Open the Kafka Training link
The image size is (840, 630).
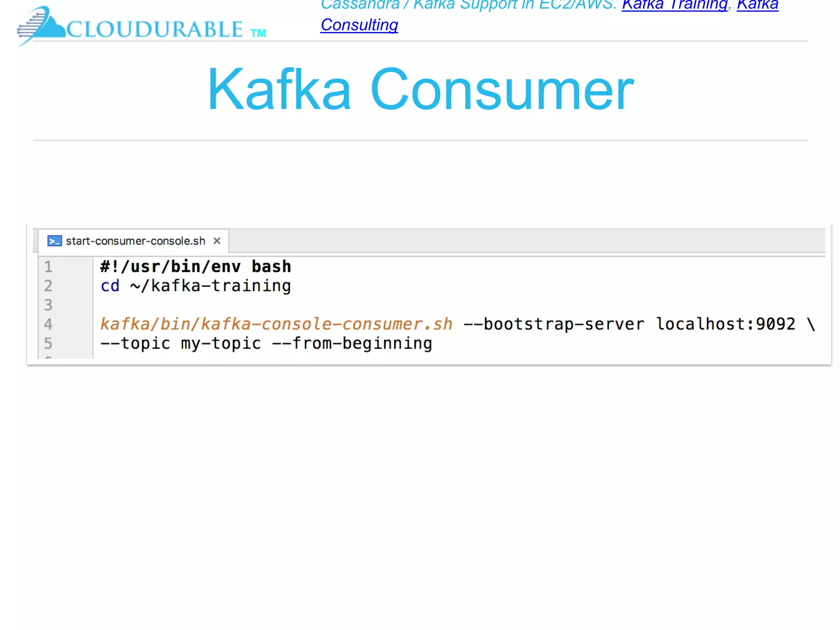pos(675,5)
